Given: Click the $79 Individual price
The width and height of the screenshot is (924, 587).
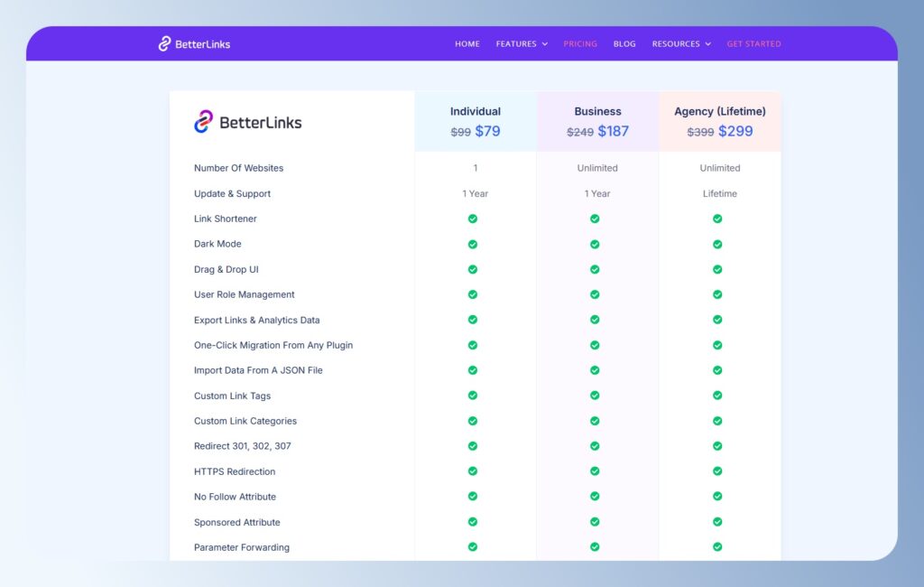Looking at the screenshot, I should pyautogui.click(x=488, y=130).
